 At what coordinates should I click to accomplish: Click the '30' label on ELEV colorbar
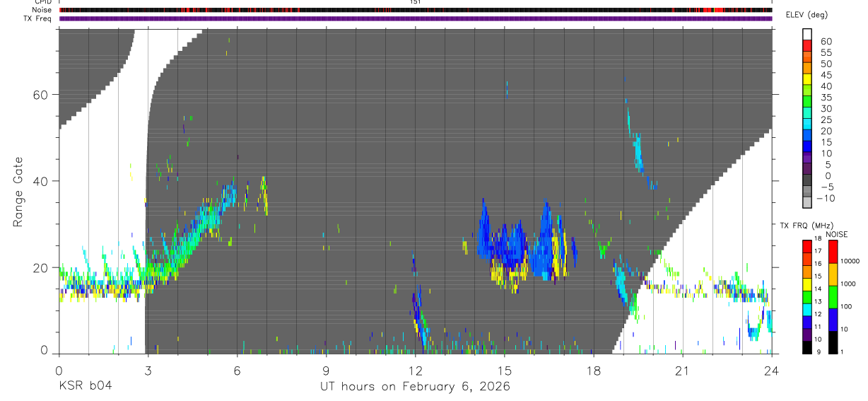click(x=825, y=108)
